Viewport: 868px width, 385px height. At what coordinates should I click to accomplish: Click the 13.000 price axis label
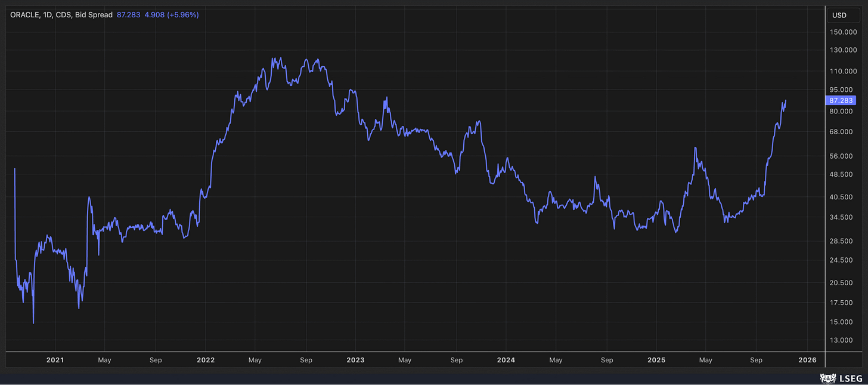coord(842,340)
